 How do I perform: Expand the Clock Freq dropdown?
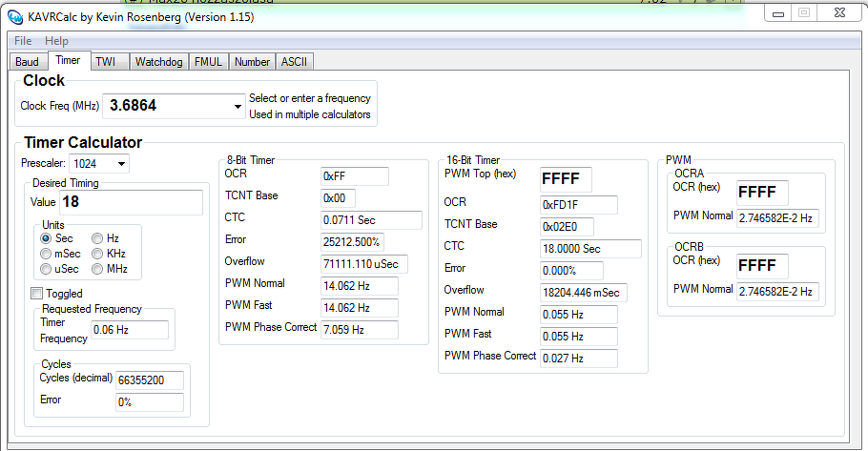click(x=238, y=107)
